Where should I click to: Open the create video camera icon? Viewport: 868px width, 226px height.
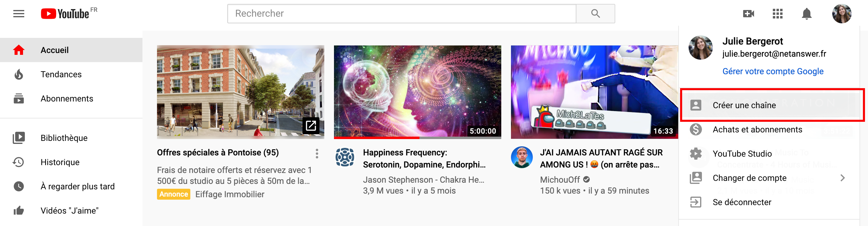click(x=748, y=14)
